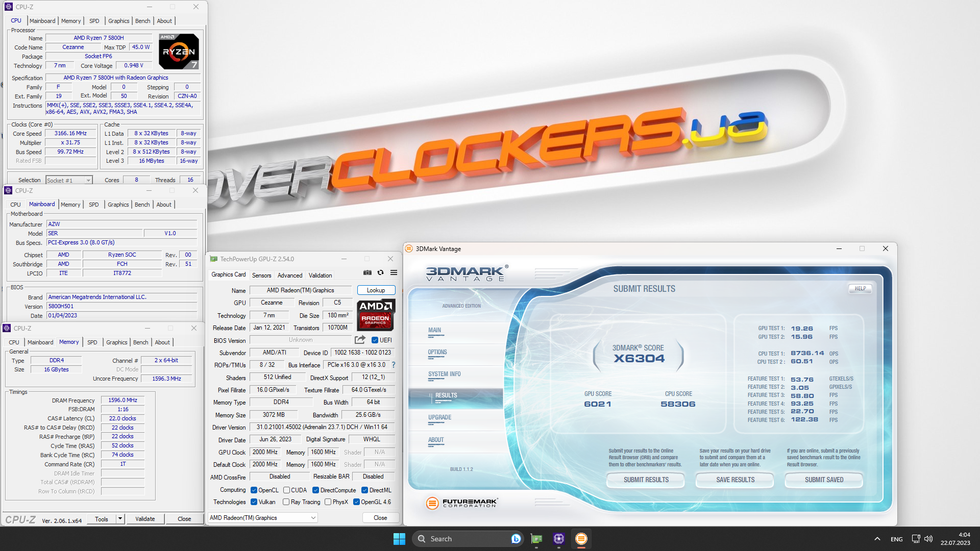980x551 pixels.
Task: Open the GPU-Z hamburger menu
Action: coord(394,272)
